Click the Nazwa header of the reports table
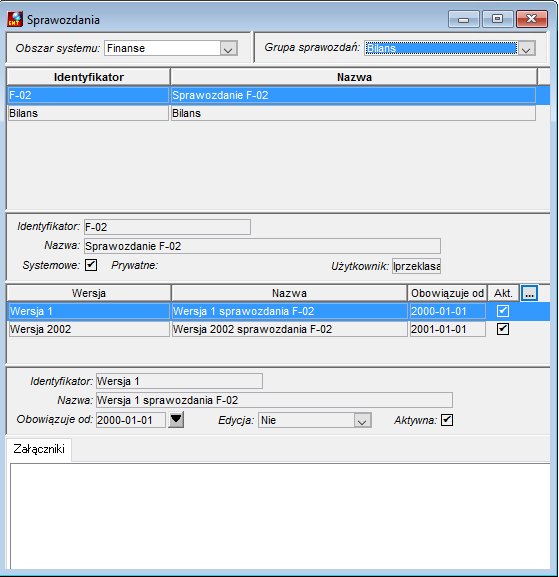 354,77
